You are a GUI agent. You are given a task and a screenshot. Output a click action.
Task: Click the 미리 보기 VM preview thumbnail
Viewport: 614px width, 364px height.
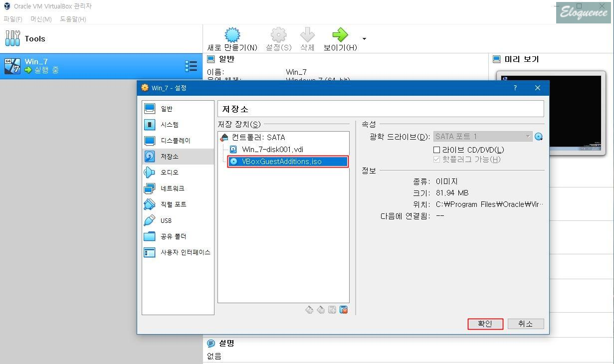tap(551, 113)
